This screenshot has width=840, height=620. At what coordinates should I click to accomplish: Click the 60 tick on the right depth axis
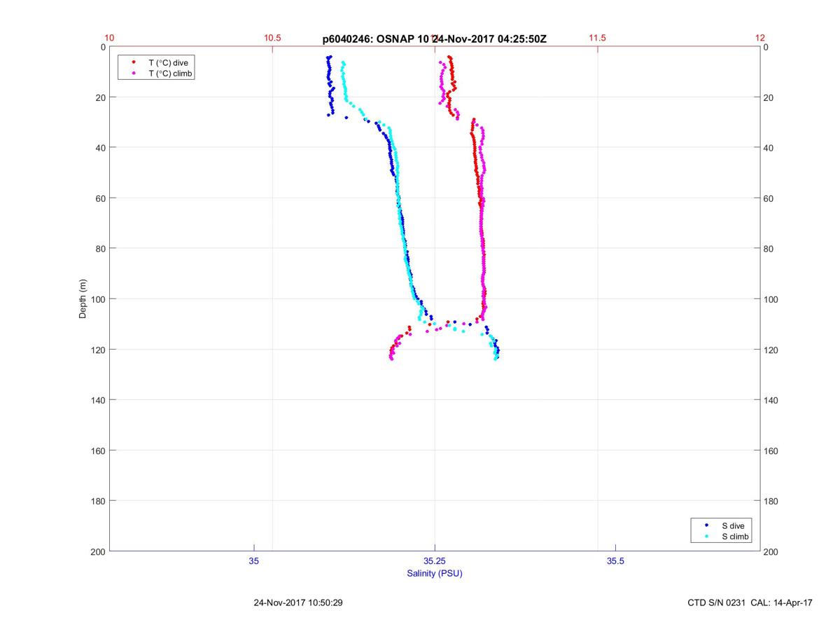click(x=769, y=198)
